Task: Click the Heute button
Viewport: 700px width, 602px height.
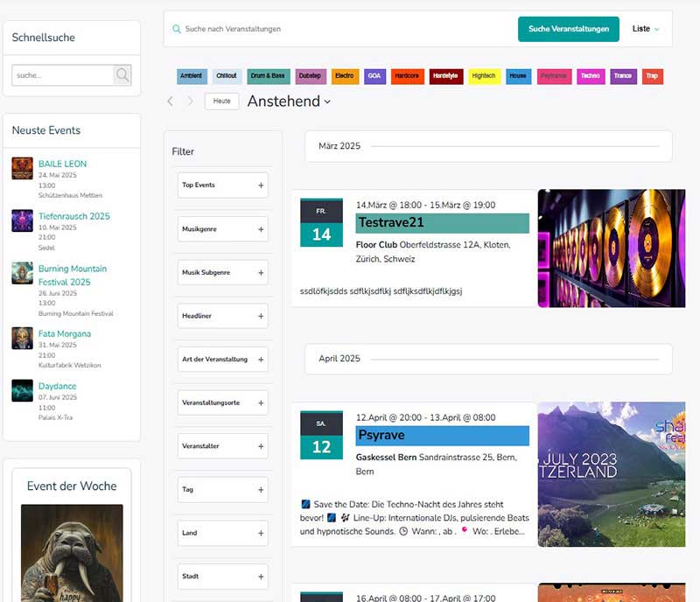Action: tap(221, 101)
